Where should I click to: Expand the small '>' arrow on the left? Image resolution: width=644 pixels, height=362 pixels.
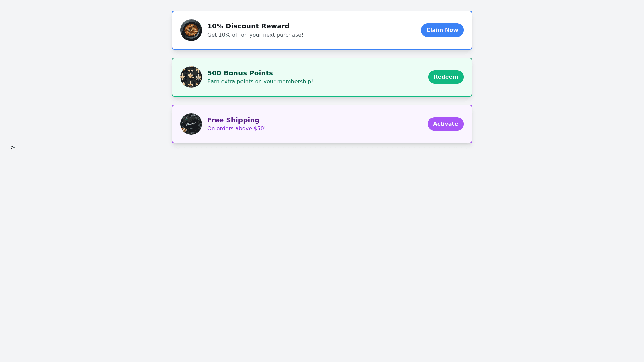pos(13,147)
